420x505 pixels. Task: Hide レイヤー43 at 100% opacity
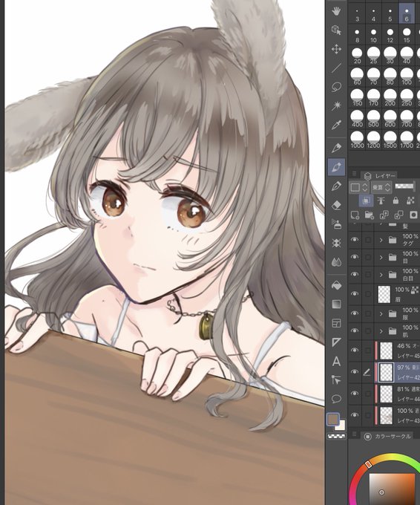coord(355,415)
